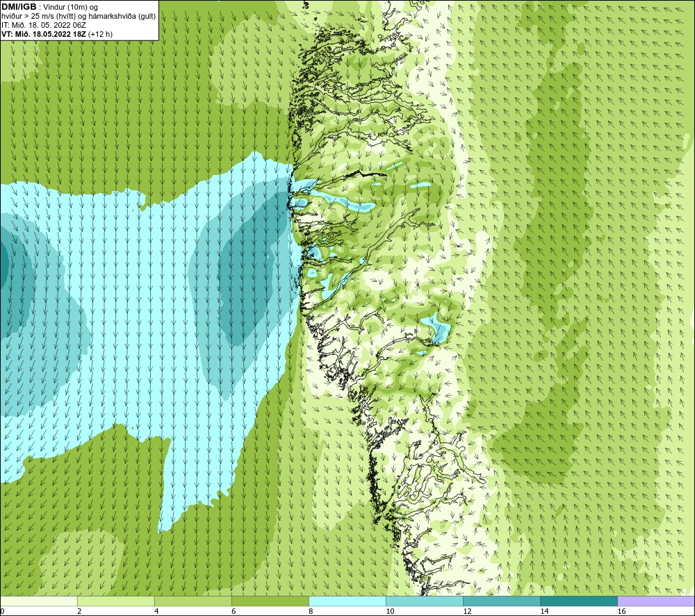Click the legend label '16'
This screenshot has width=695, height=616.
[x=621, y=611]
